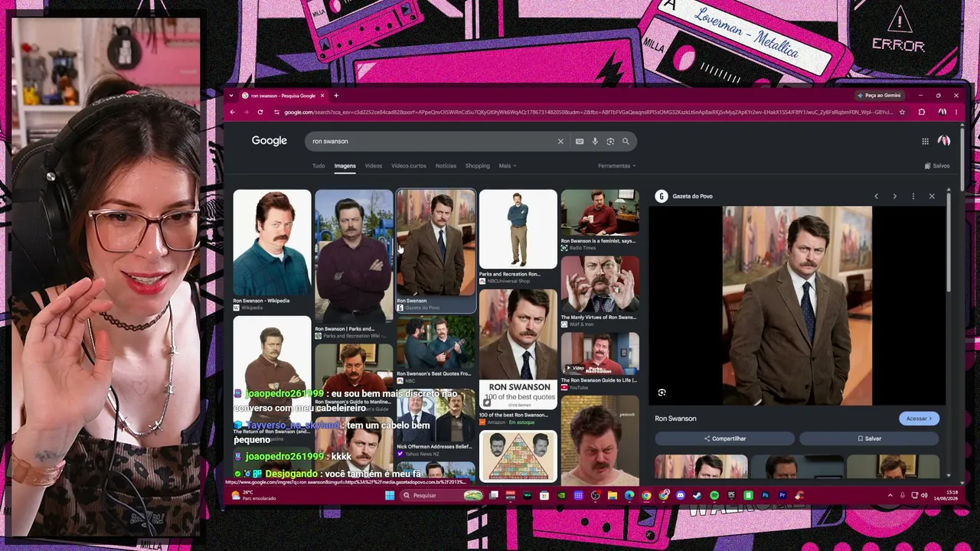Image resolution: width=980 pixels, height=551 pixels.
Task: Click the Peça ao Gemini button
Action: (879, 96)
